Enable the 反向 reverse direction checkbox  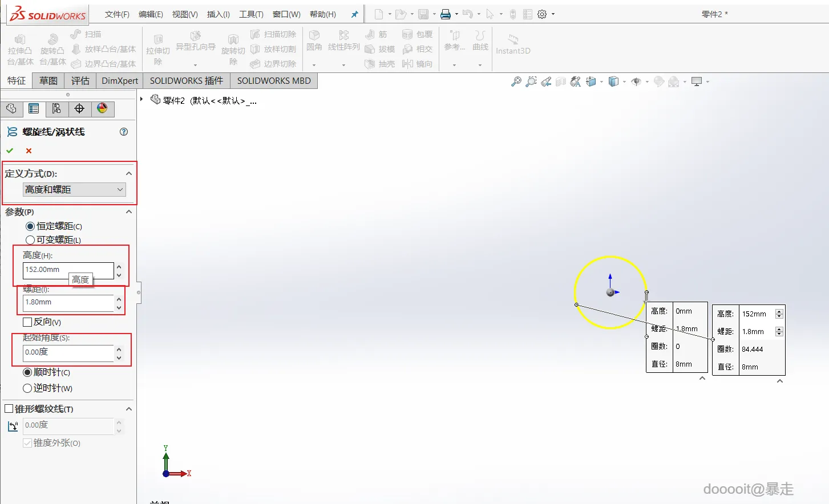coord(27,322)
